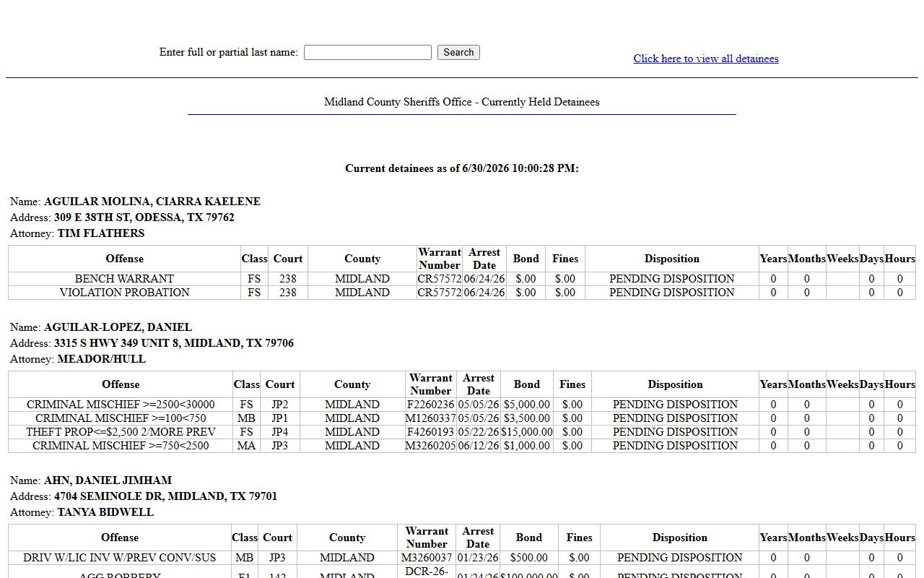Click Bond header in Ahn table
This screenshot has height=578, width=924.
[x=529, y=538]
